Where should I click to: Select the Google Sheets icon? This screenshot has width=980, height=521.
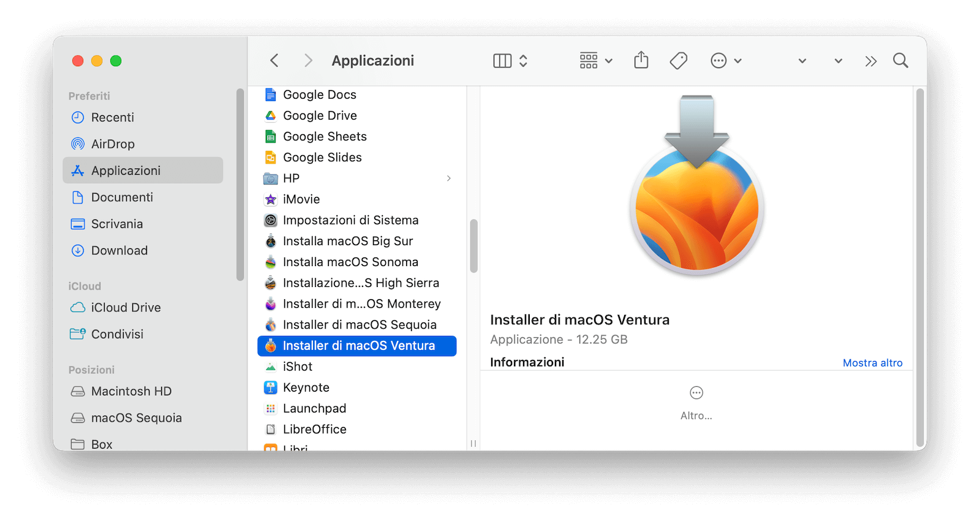pos(271,137)
